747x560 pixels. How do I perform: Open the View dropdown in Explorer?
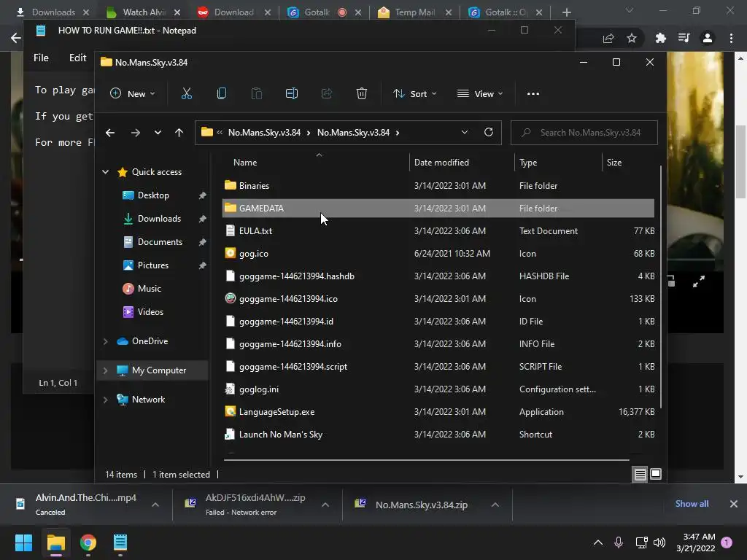click(x=480, y=94)
